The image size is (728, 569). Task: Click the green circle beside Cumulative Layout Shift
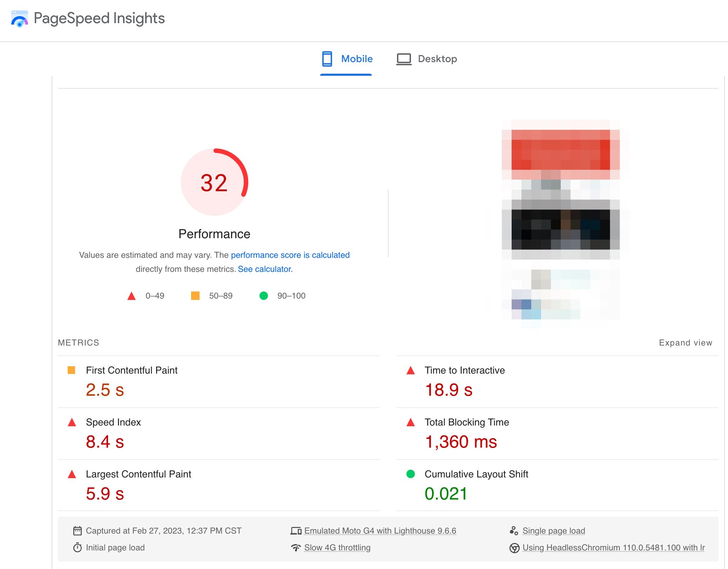(x=410, y=474)
